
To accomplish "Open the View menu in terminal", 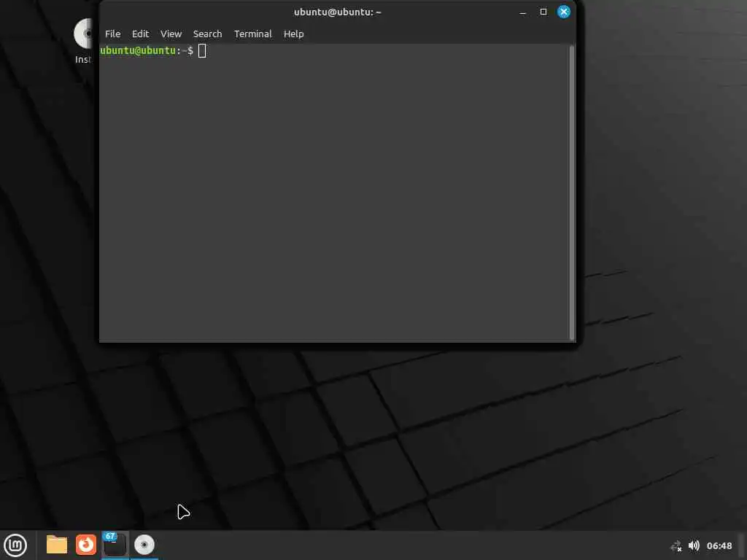I will click(x=171, y=34).
